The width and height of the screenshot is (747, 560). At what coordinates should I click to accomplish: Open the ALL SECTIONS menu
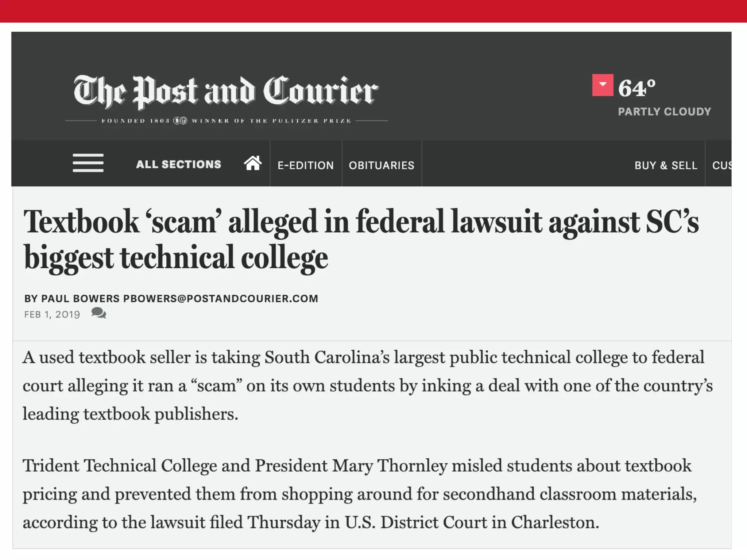[x=179, y=164]
